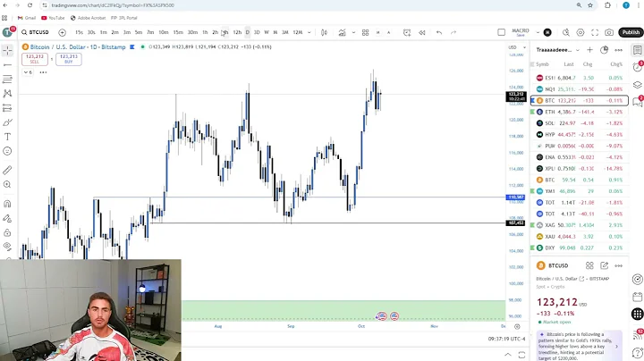644x361 pixels.
Task: Switch to the 15s timeframe
Action: 79,32
